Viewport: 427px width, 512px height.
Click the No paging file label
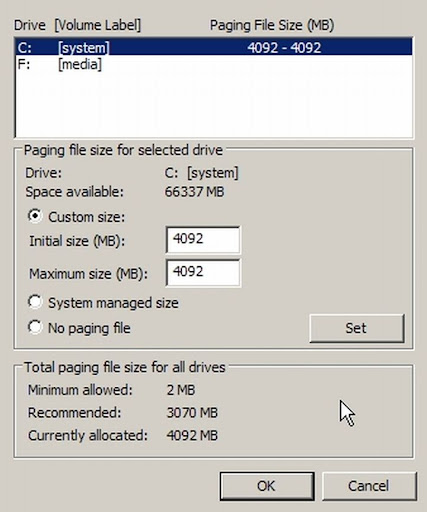[x=89, y=328]
